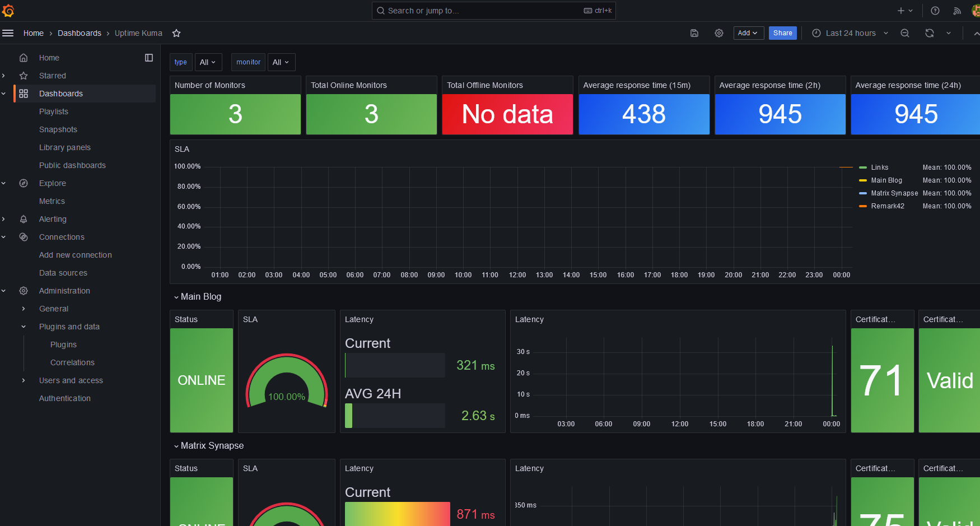This screenshot has height=526, width=980.
Task: Open Metrics under Explore
Action: tap(52, 201)
